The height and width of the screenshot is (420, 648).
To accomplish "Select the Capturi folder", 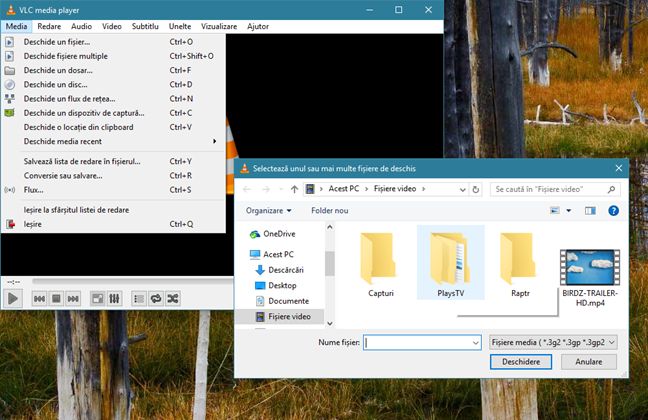I will (x=381, y=264).
